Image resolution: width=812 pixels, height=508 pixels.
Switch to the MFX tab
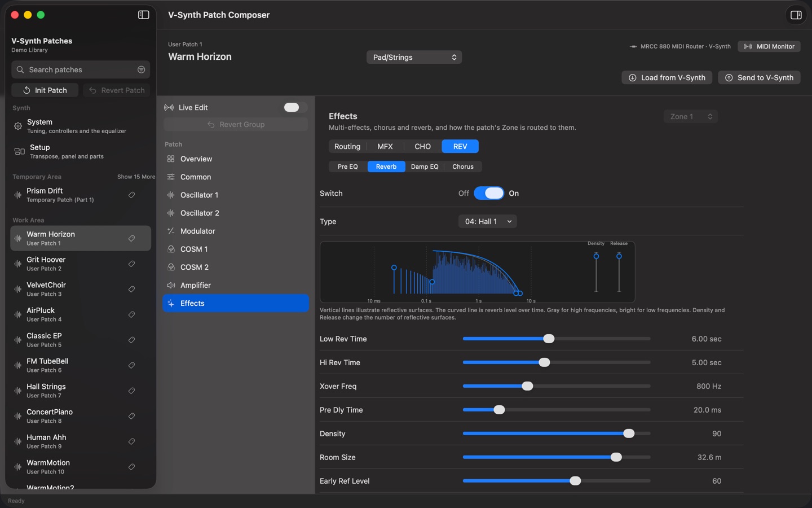tap(385, 146)
